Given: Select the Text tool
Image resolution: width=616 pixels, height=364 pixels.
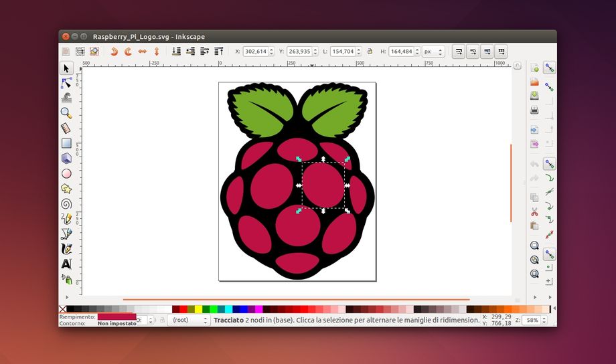Looking at the screenshot, I should point(66,264).
